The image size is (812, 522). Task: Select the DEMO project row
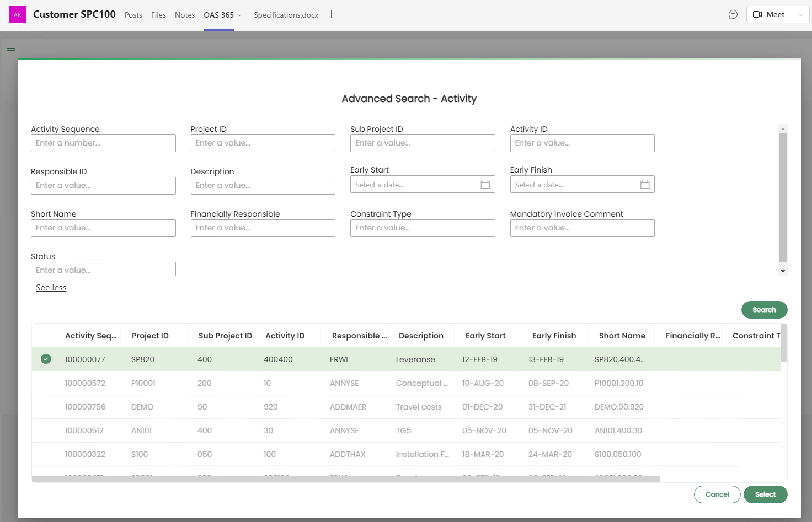[x=142, y=407]
